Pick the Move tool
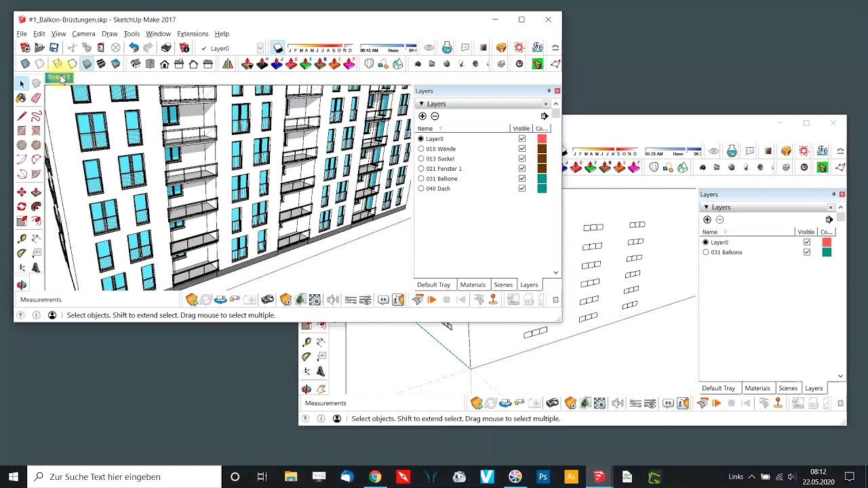The width and height of the screenshot is (868, 488). click(x=22, y=192)
